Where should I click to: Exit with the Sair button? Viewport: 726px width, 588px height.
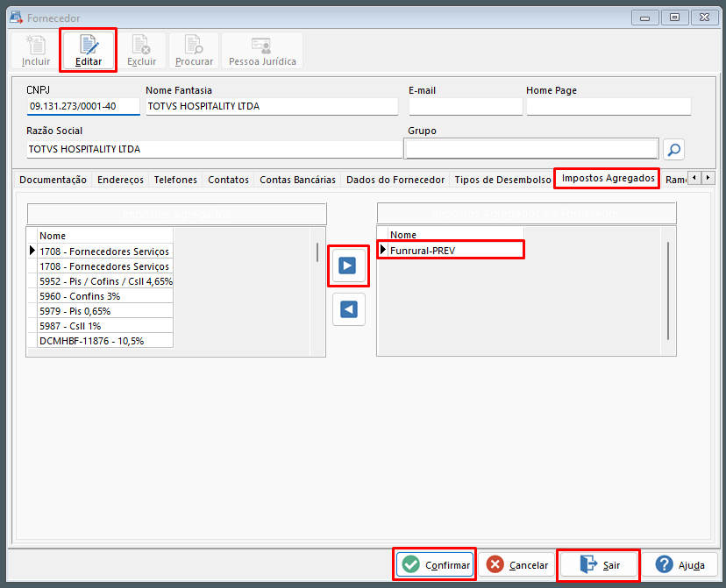click(599, 564)
